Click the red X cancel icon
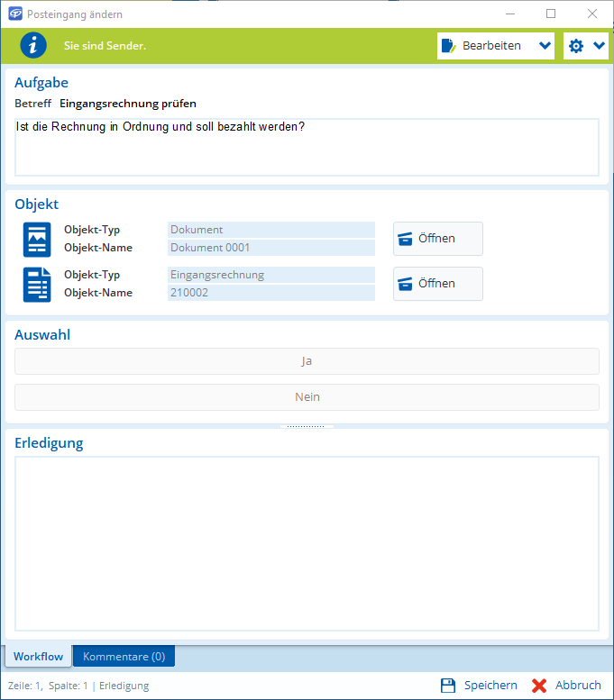Screen dimensions: 614x700 (x=539, y=686)
